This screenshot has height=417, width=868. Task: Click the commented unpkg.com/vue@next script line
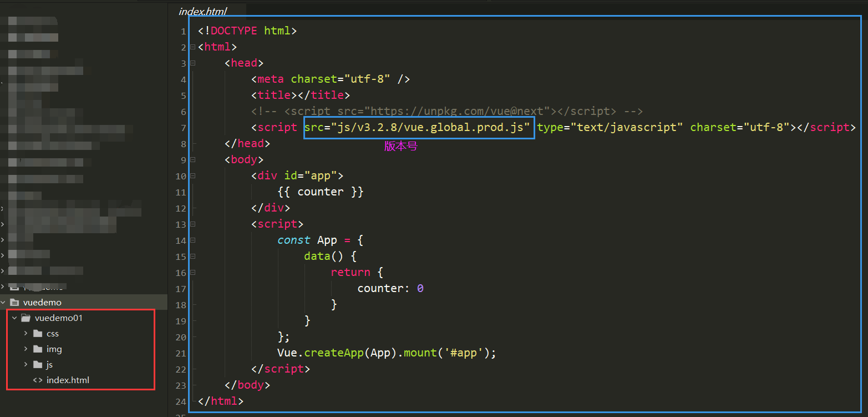coord(447,112)
